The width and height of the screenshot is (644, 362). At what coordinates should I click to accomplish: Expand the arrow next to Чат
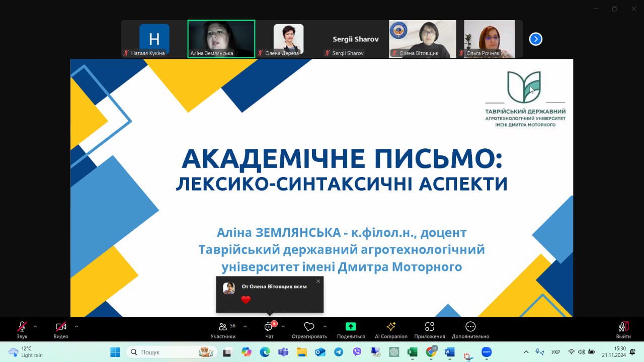tap(283, 326)
